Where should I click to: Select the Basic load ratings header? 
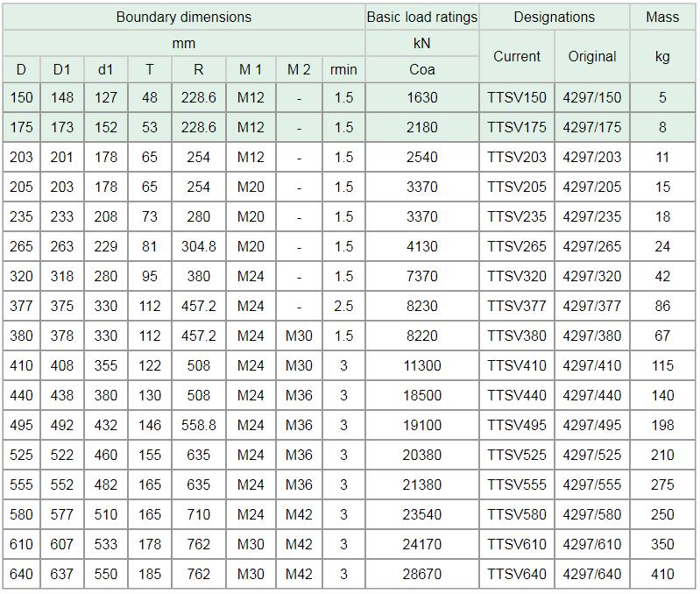pyautogui.click(x=422, y=17)
